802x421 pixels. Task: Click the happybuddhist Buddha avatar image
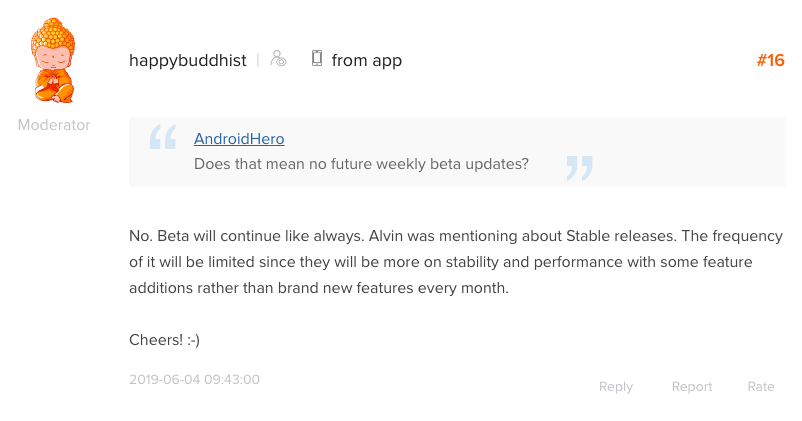point(54,62)
